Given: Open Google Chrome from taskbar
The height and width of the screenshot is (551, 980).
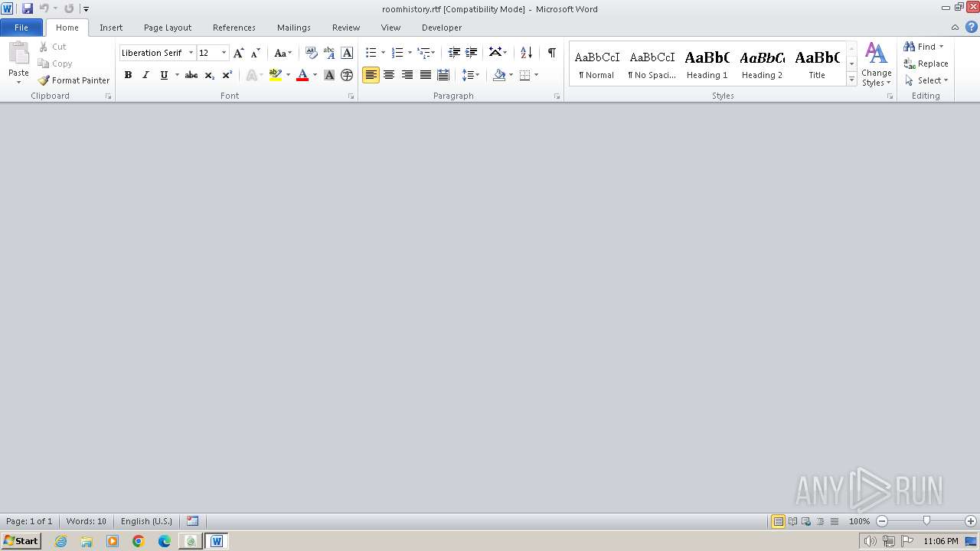Looking at the screenshot, I should point(139,541).
